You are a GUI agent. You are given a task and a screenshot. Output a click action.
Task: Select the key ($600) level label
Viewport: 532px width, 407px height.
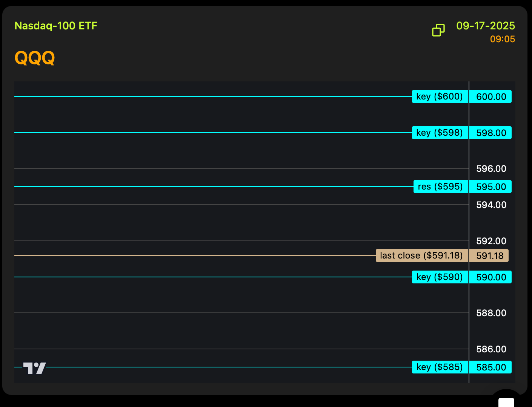coord(440,96)
